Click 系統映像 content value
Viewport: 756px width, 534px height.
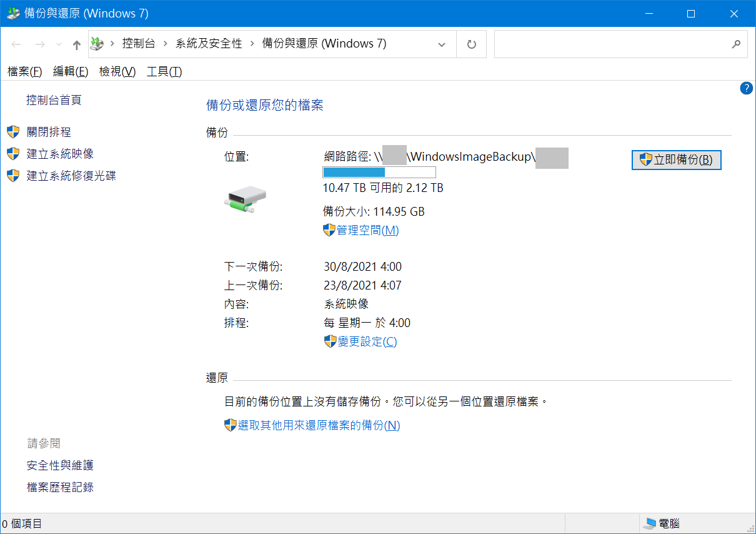pyautogui.click(x=346, y=305)
